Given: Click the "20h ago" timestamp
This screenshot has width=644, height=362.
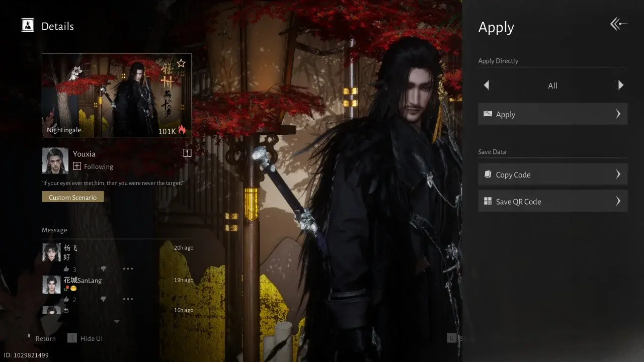Looking at the screenshot, I should click(184, 248).
